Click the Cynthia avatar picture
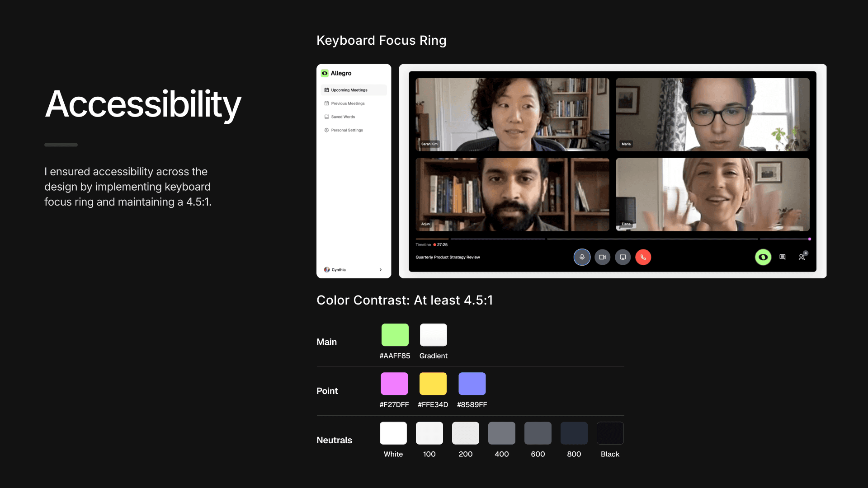868x488 pixels. [x=327, y=270]
